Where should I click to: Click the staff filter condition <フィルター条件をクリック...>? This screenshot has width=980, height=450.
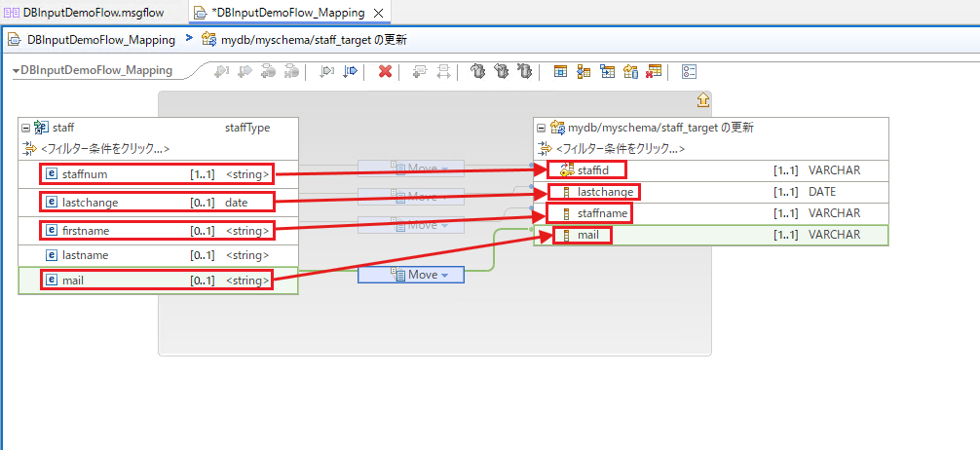[105, 149]
